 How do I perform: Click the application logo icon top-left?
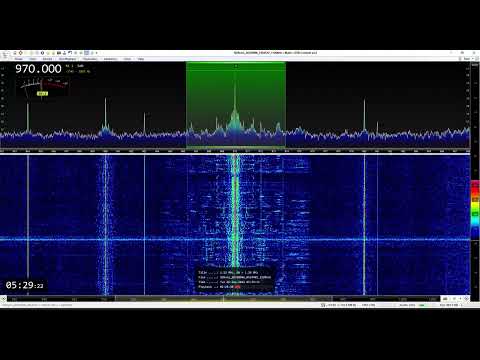pos(4,54)
